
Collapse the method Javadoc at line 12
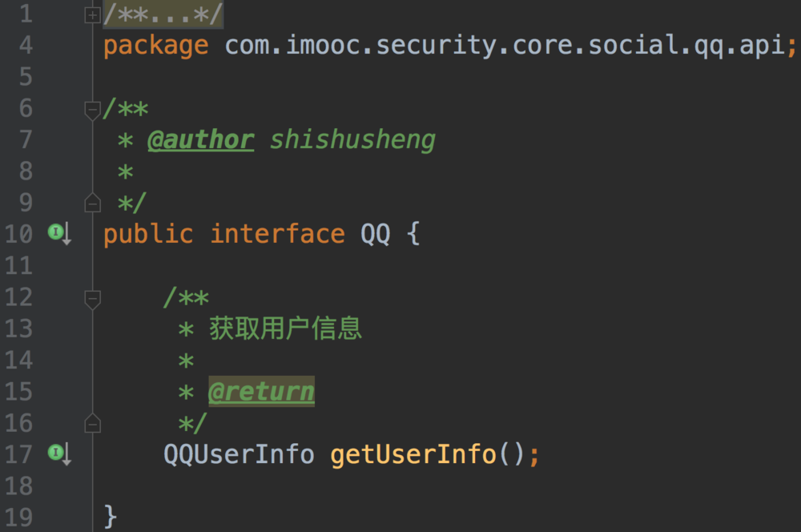click(x=92, y=299)
